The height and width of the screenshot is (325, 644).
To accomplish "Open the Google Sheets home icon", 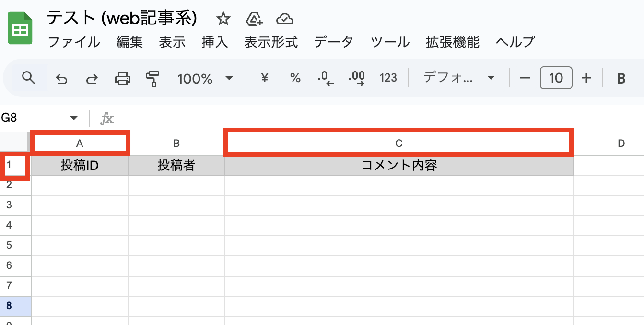I will click(x=20, y=29).
